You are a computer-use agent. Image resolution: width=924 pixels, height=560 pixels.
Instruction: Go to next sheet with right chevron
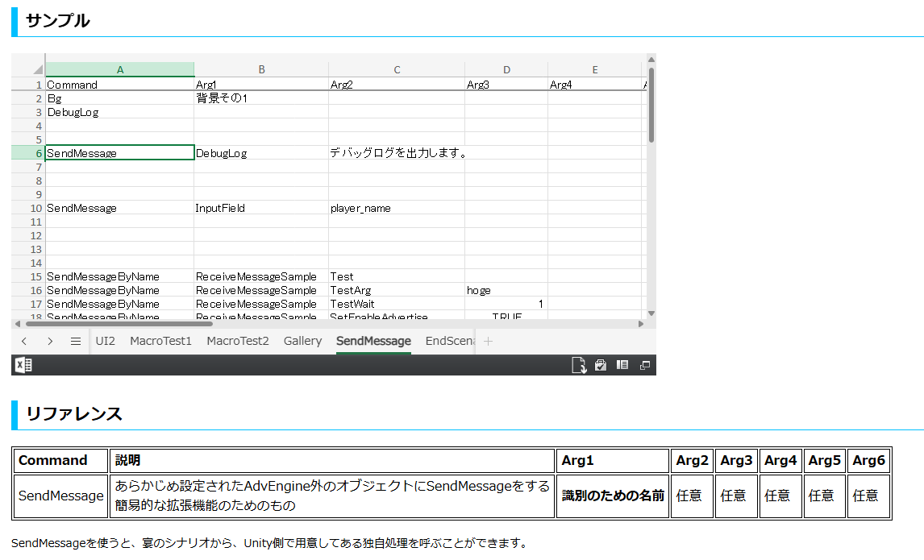point(50,341)
